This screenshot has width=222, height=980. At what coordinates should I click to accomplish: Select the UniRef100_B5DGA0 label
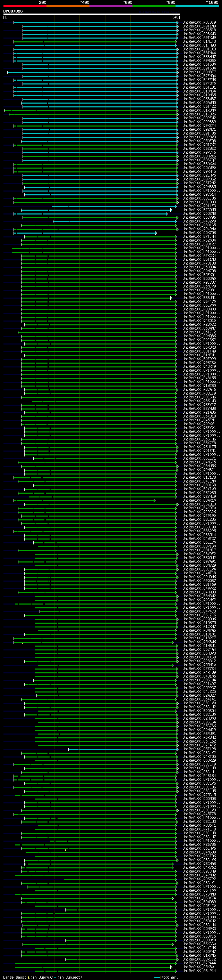(x=199, y=278)
